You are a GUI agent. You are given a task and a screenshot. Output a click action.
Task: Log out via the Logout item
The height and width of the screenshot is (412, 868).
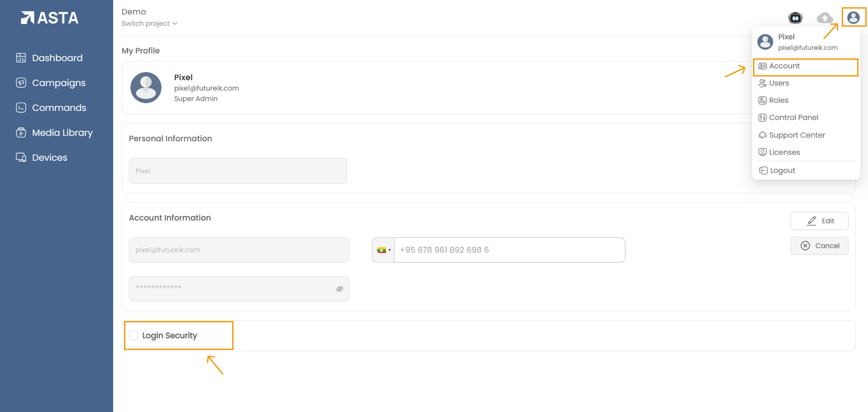pyautogui.click(x=782, y=171)
